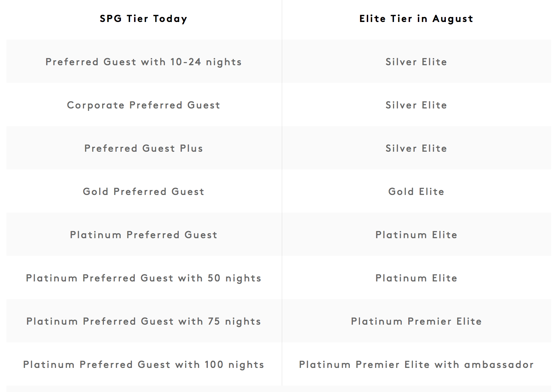Click Platinum Elite in the 50 nights row

pyautogui.click(x=416, y=278)
